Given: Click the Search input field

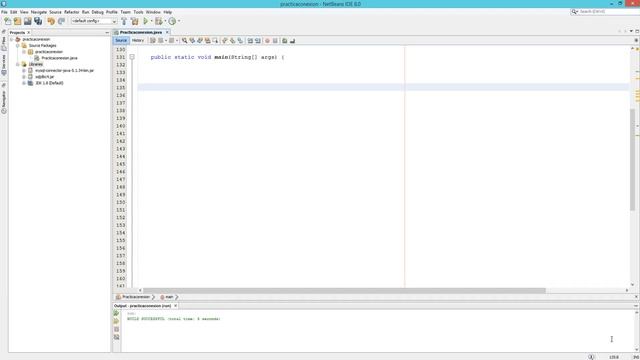Looking at the screenshot, I should 607,12.
